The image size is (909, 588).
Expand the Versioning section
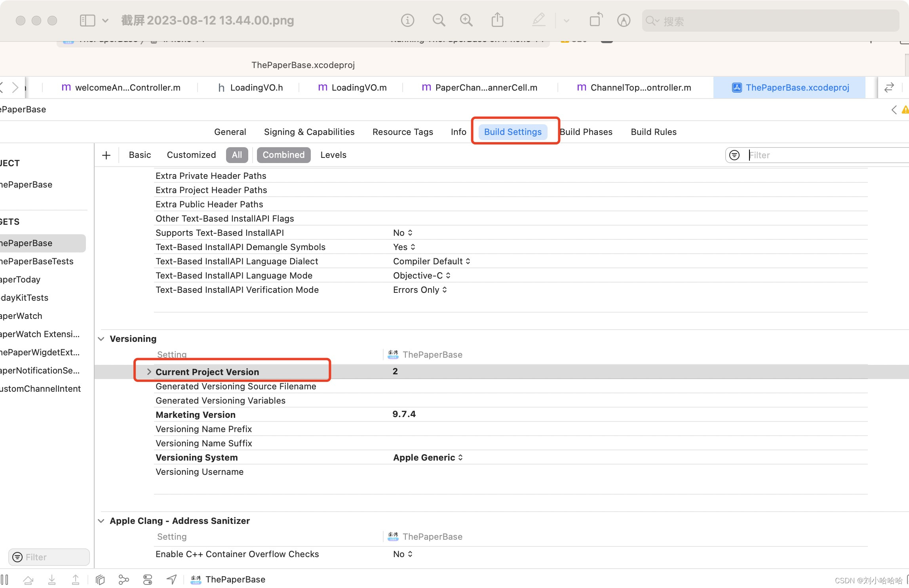pyautogui.click(x=101, y=338)
